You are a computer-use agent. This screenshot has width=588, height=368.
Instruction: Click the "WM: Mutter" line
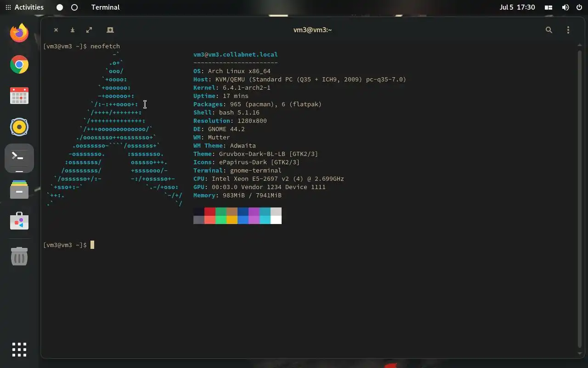point(212,138)
